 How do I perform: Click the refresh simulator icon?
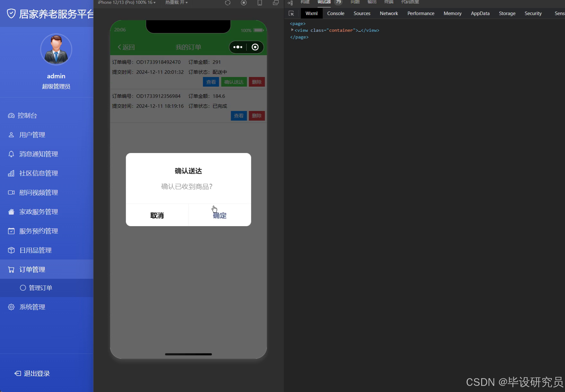[228, 3]
